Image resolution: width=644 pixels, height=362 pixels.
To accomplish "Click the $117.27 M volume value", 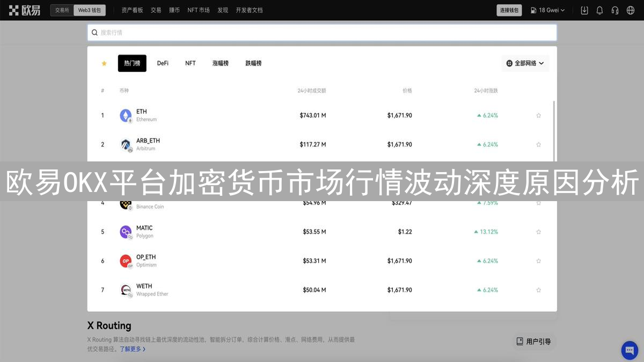I will (x=313, y=144).
